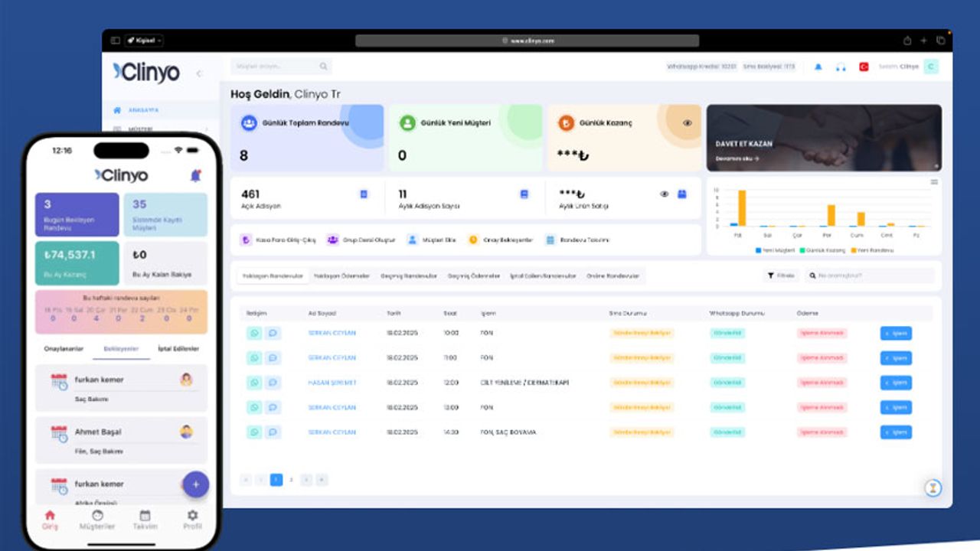This screenshot has width=980, height=551.
Task: Go to last page arrow in pagination
Action: [x=322, y=480]
